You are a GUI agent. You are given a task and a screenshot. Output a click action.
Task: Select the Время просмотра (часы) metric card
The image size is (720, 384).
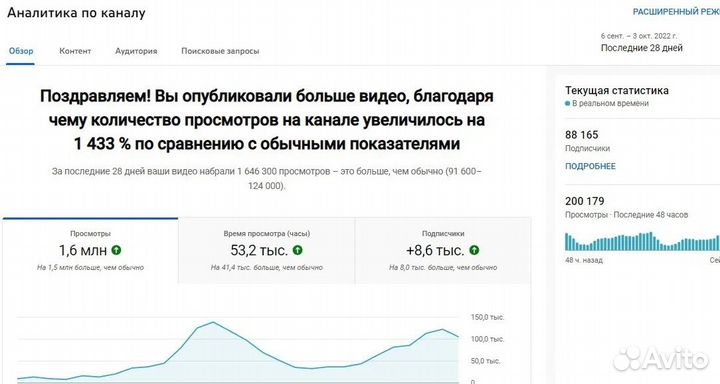tap(266, 250)
